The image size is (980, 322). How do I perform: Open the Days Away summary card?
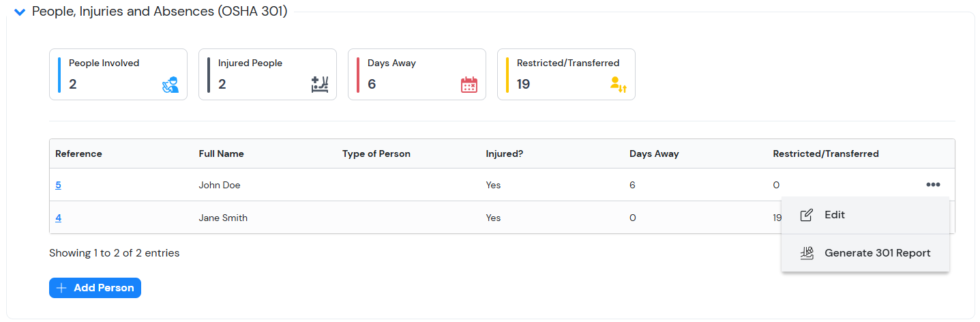tap(417, 74)
